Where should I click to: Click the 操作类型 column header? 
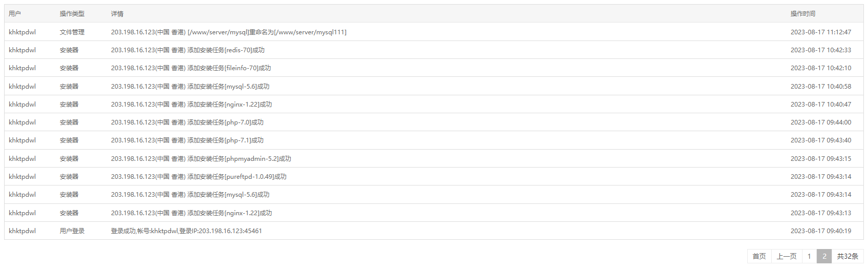click(72, 14)
